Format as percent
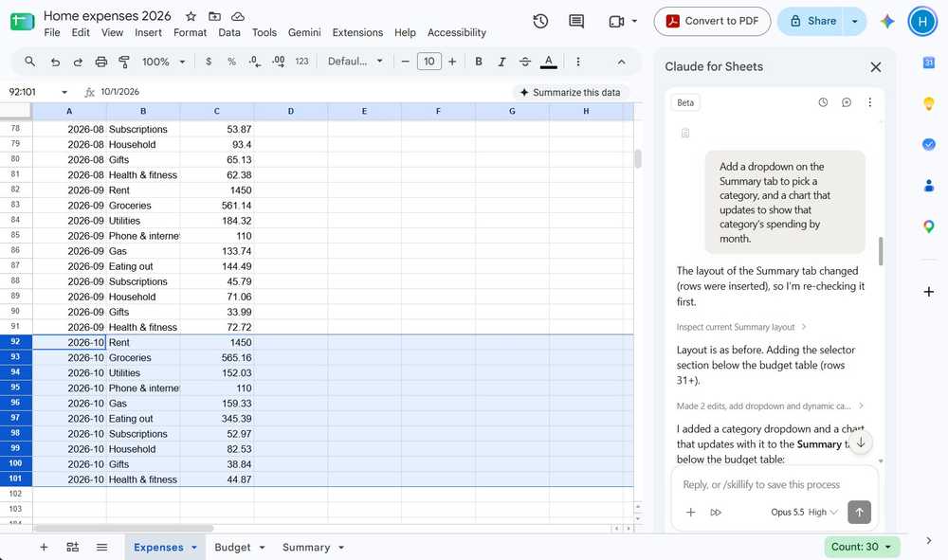The width and height of the screenshot is (948, 560). click(231, 62)
